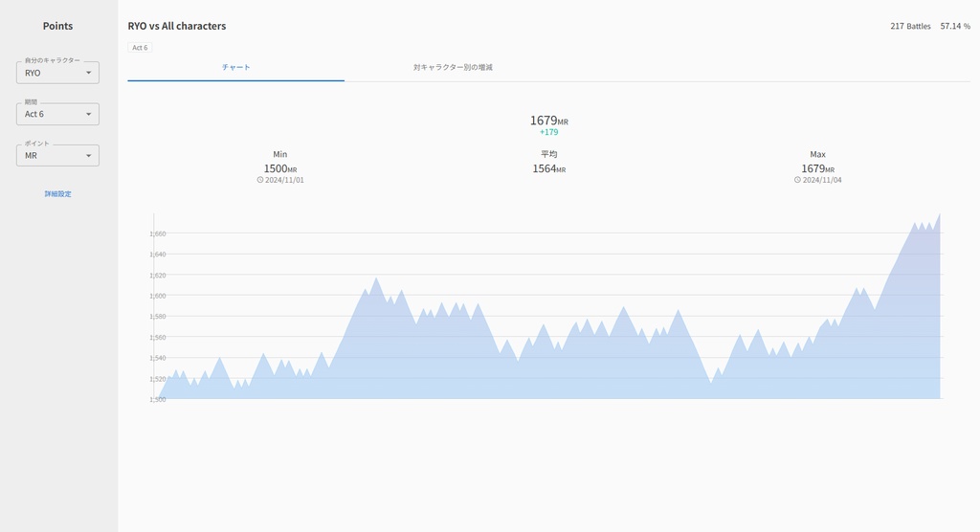Screen dimensions: 980x532
Task: Open the 期間 dropdown showing Act 6
Action: [x=57, y=114]
